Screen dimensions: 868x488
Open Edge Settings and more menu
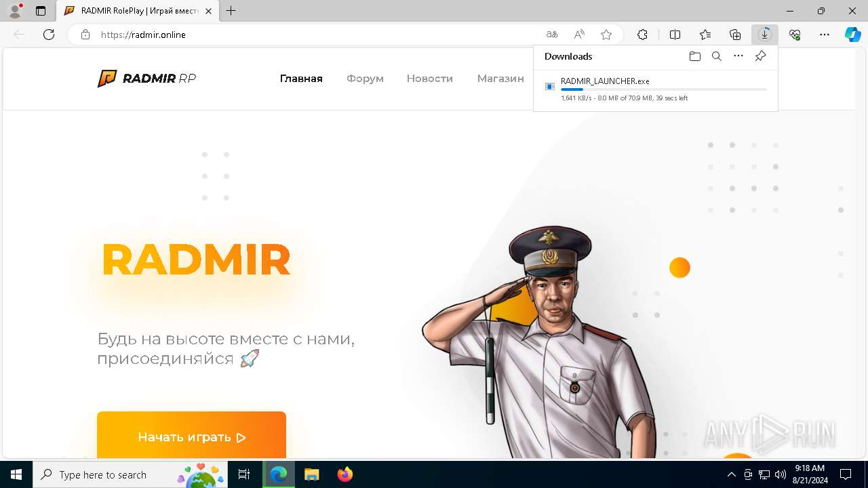pyautogui.click(x=825, y=35)
